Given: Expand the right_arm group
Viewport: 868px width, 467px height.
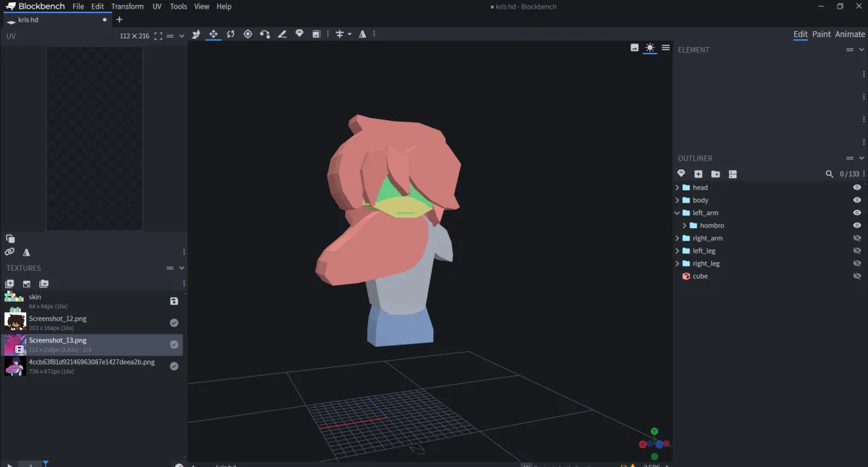Looking at the screenshot, I should coord(678,238).
